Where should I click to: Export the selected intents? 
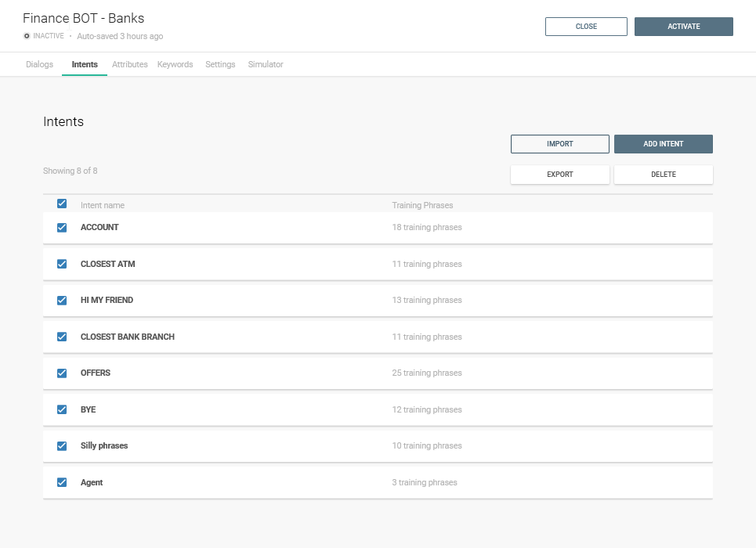(x=559, y=175)
